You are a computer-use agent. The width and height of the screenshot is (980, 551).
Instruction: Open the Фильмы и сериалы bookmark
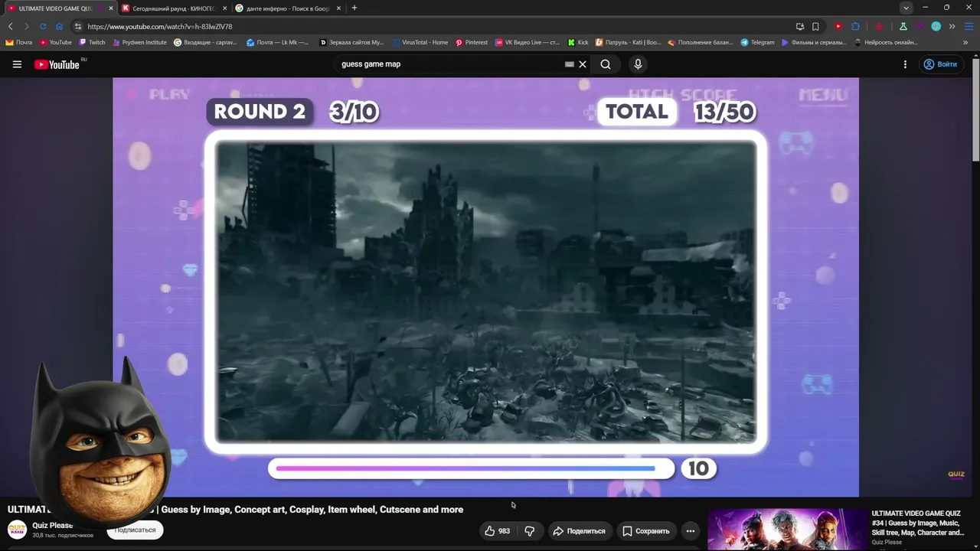coord(814,43)
